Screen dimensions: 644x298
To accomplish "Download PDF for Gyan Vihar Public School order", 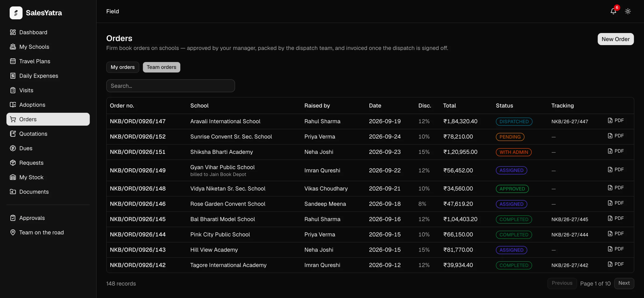I will [x=616, y=170].
